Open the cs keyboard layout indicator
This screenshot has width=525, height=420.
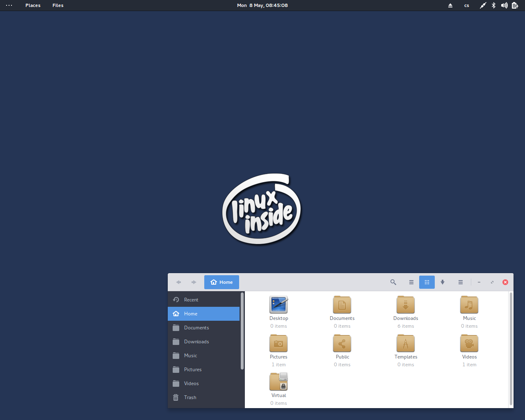pos(467,5)
